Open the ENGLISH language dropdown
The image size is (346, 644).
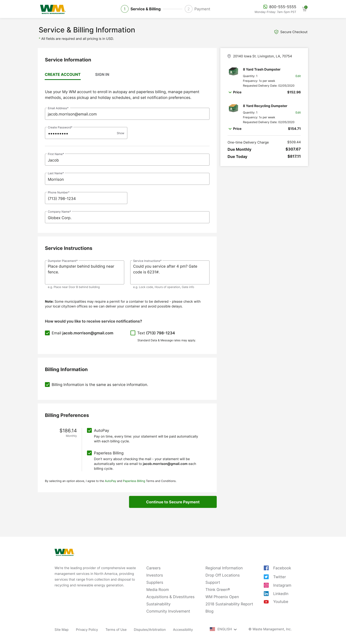point(223,629)
